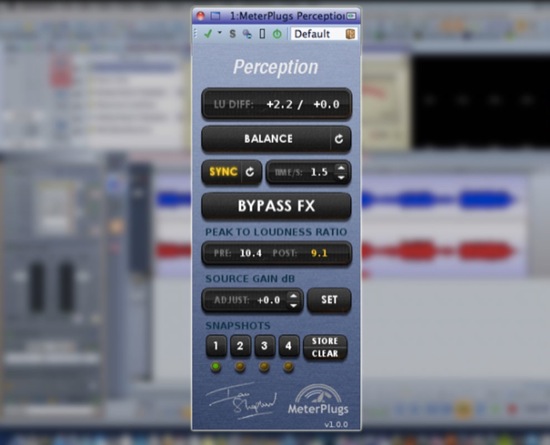This screenshot has height=445, width=550.
Task: Toggle the green power bypass icon
Action: point(277,34)
